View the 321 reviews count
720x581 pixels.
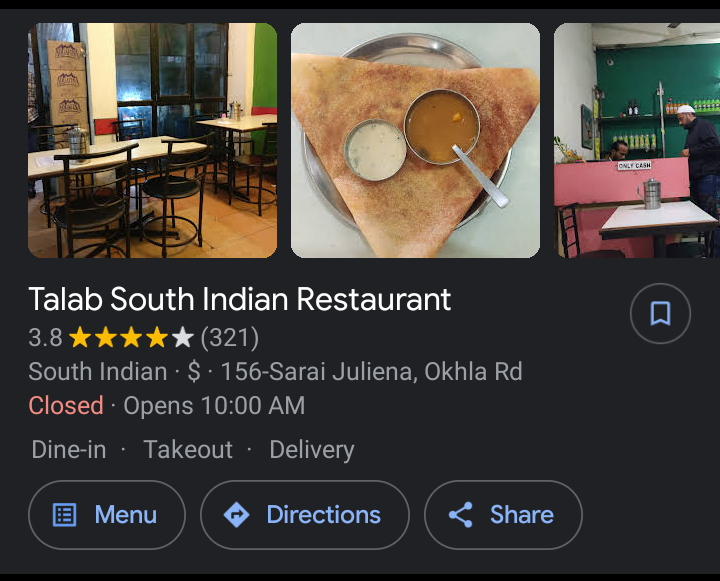tap(230, 338)
